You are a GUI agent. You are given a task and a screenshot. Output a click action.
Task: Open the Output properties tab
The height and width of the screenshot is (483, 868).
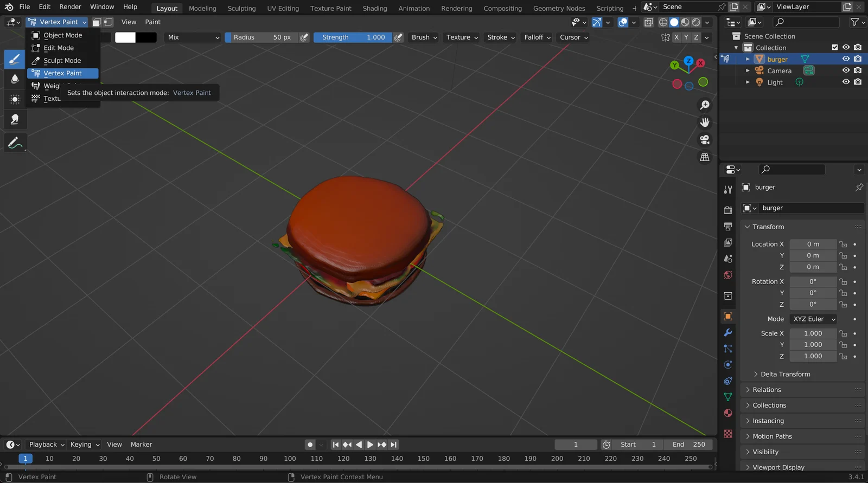(x=728, y=226)
